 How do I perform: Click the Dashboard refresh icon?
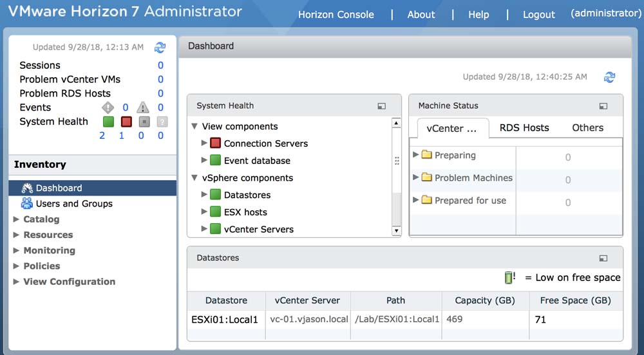coord(609,77)
